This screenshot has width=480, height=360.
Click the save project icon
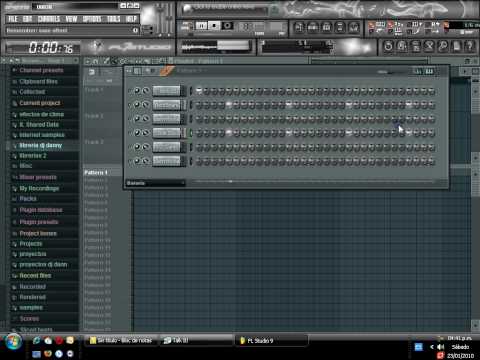(402, 46)
